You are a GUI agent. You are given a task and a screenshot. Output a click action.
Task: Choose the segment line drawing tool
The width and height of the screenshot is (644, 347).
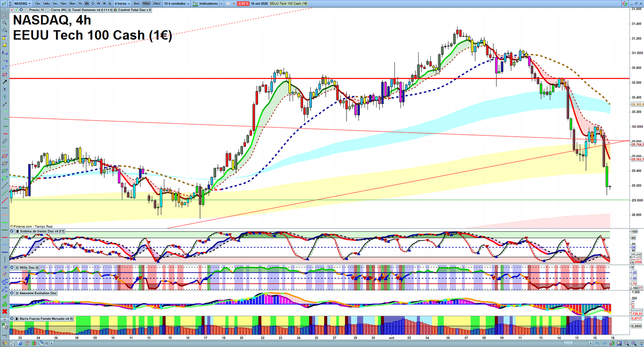pos(5,104)
